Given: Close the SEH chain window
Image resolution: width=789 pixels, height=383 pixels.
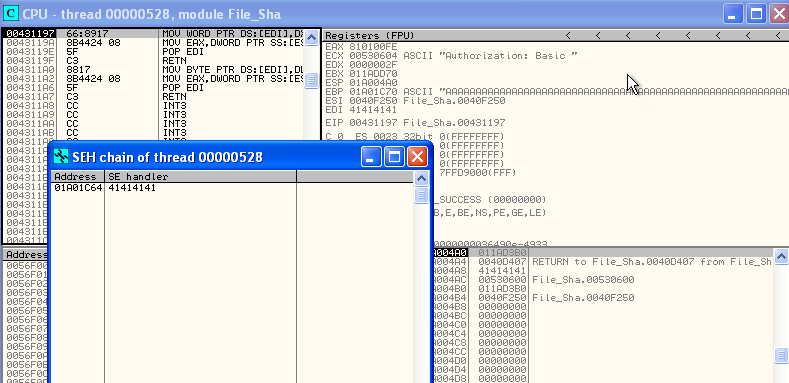Looking at the screenshot, I should tap(417, 157).
